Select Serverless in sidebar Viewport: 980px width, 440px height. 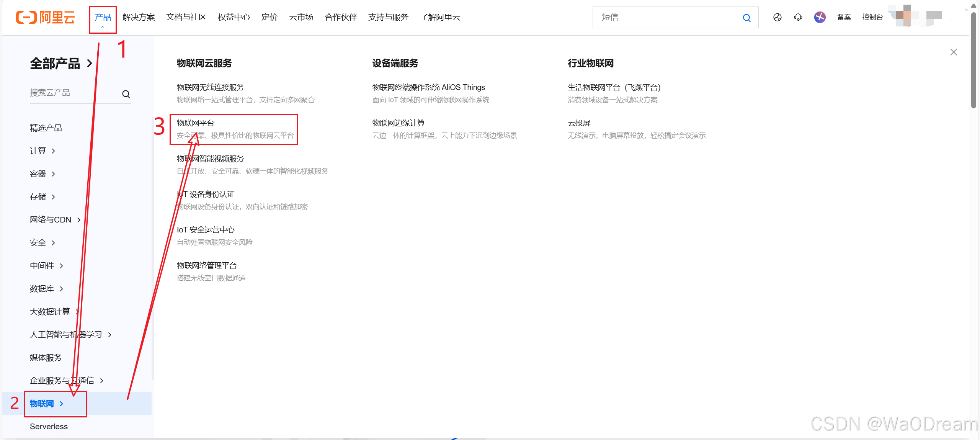[x=49, y=427]
